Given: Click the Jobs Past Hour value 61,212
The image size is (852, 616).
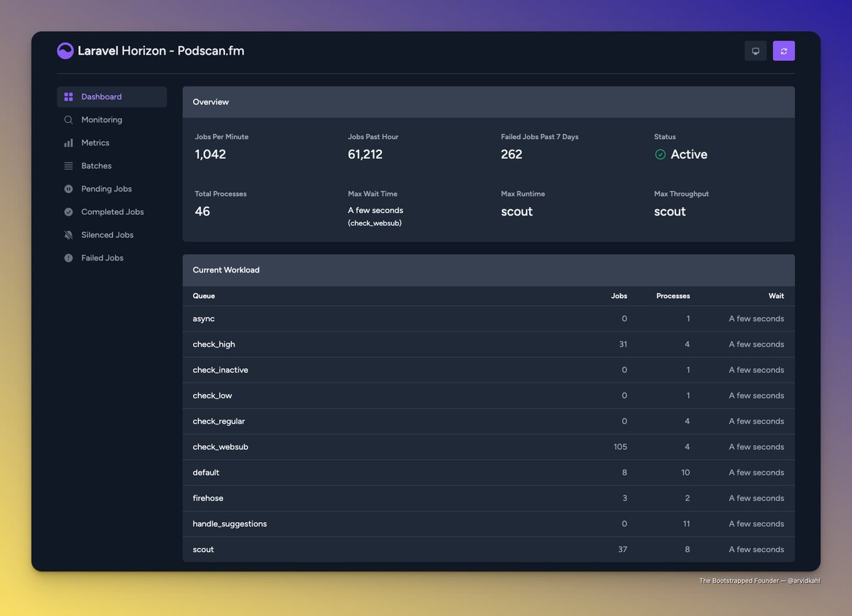Looking at the screenshot, I should (365, 155).
